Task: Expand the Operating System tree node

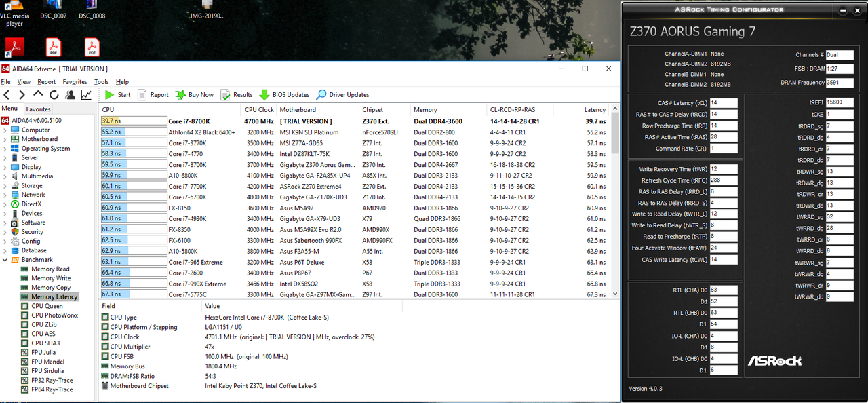Action: click(5, 149)
